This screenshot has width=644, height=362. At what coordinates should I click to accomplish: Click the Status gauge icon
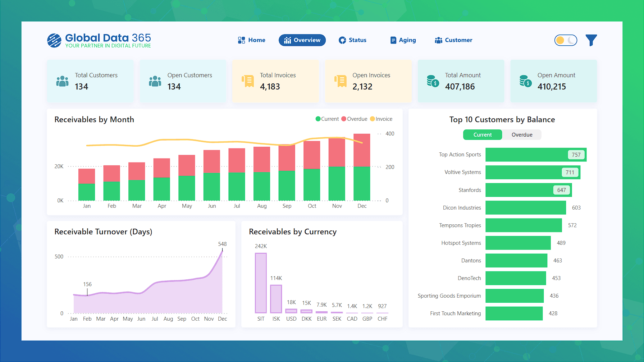pos(342,40)
